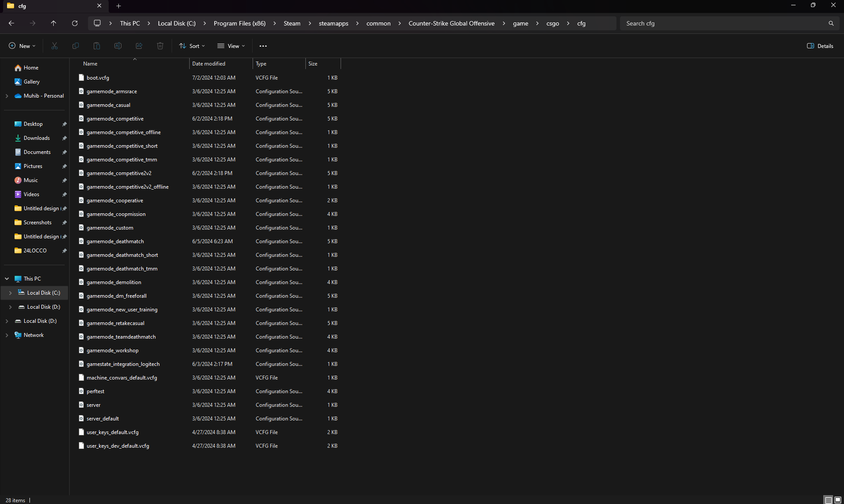The image size is (844, 504).
Task: Open the Sort dropdown menu
Action: coord(192,46)
